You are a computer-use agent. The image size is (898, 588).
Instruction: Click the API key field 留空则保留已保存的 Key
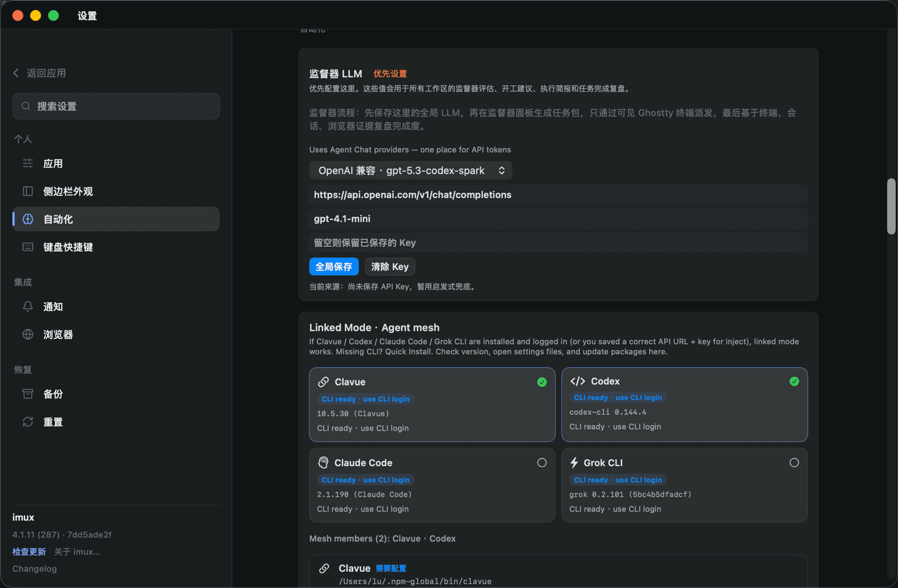[x=558, y=243]
